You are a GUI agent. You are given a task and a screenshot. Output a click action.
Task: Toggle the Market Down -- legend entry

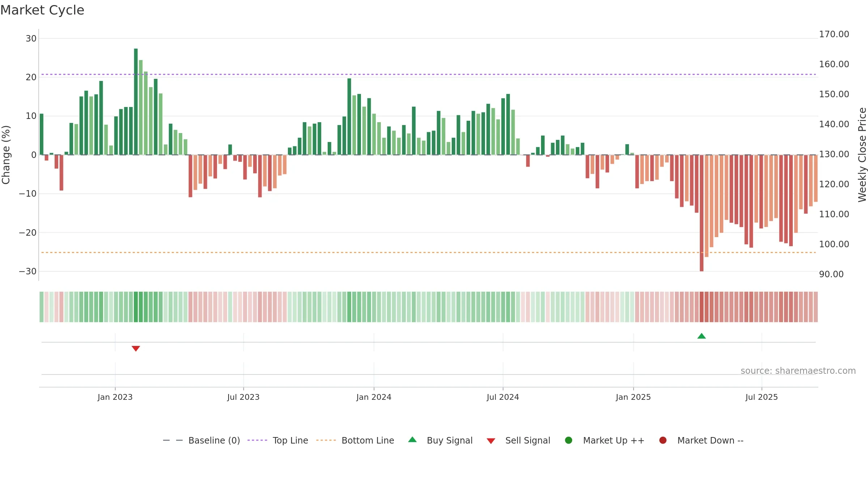point(701,440)
